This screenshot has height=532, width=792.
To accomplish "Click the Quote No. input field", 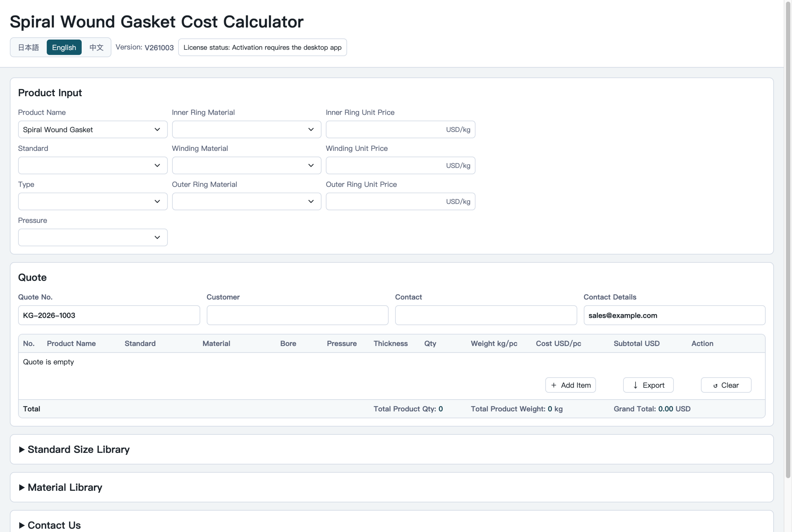I will click(x=109, y=315).
